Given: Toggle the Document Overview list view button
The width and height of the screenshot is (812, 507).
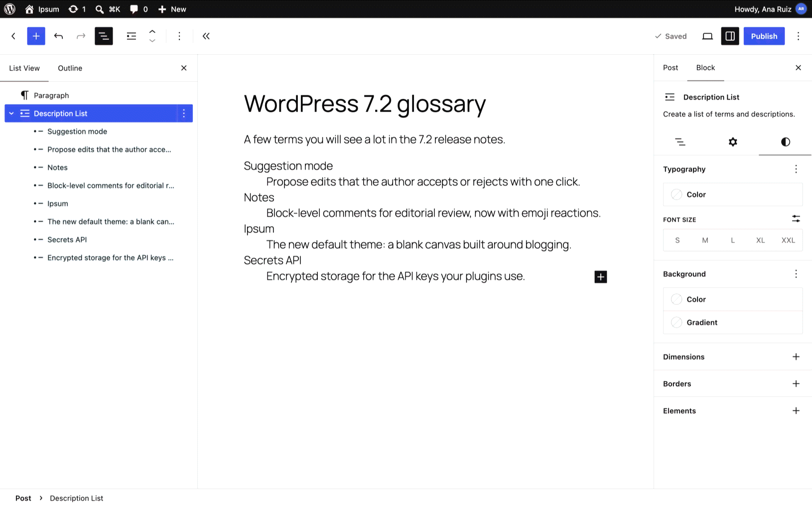Looking at the screenshot, I should [x=104, y=36].
